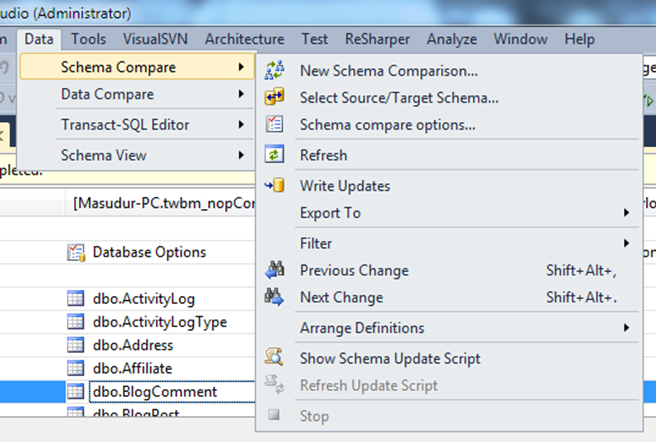Click the Show Schema Update Script icon
Viewport: 656px width, 442px height.
point(273,358)
